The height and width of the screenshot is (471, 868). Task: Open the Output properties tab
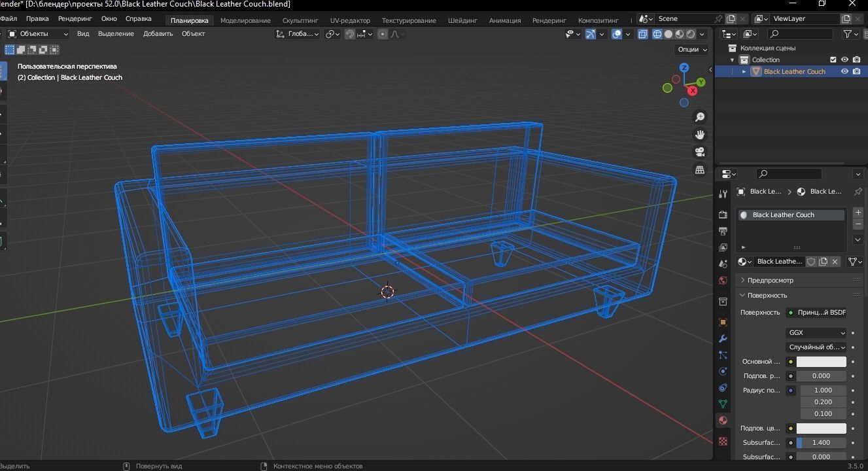tap(723, 231)
